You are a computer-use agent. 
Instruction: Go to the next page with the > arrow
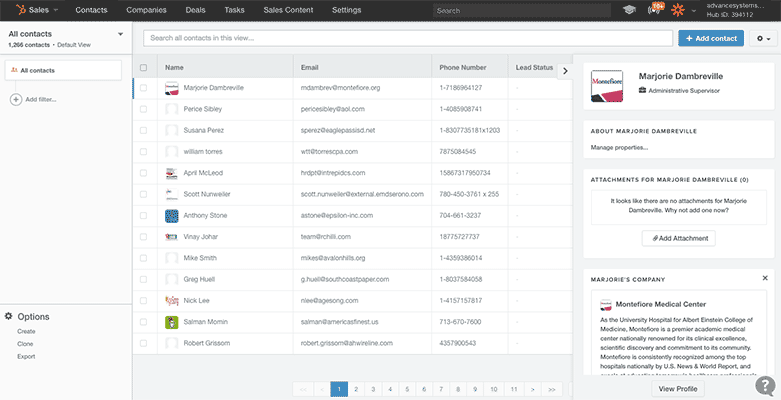tap(533, 389)
